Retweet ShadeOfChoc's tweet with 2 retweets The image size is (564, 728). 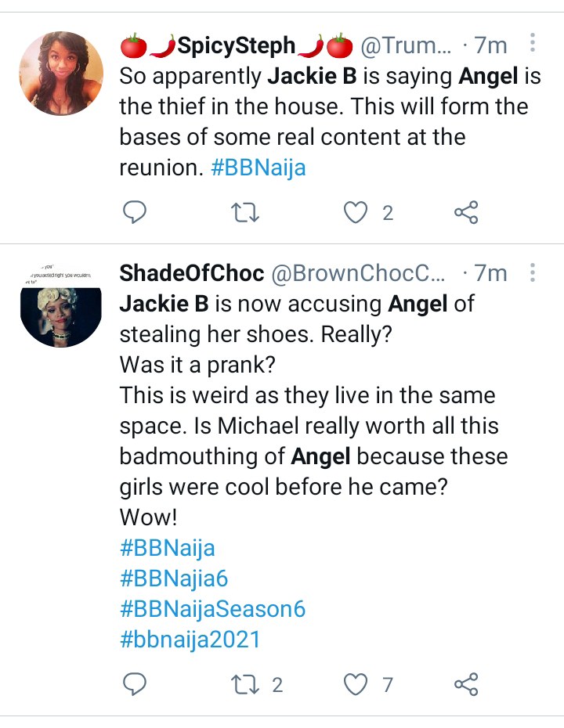[246, 685]
